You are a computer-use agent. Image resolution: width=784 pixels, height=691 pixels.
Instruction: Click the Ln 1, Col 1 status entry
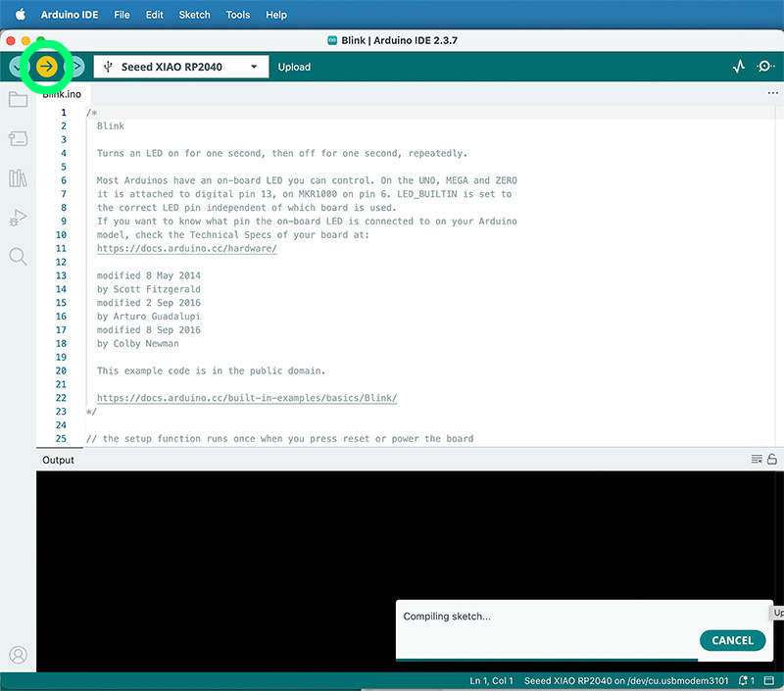pyautogui.click(x=491, y=680)
